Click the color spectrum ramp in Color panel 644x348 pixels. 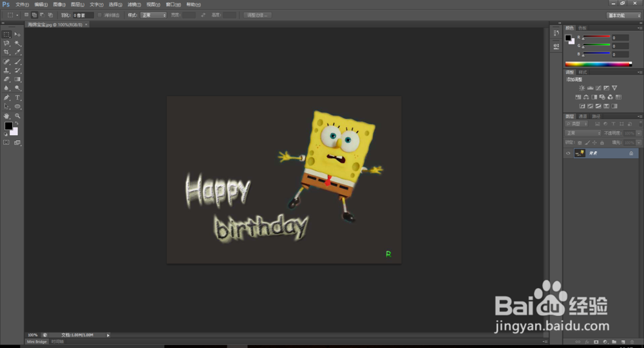click(x=598, y=64)
